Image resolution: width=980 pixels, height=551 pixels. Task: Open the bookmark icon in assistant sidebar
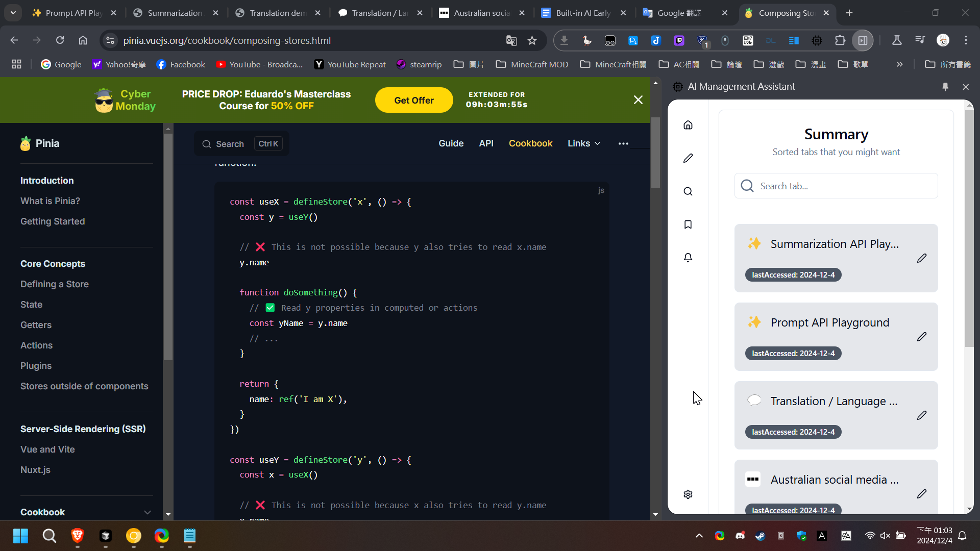click(x=688, y=224)
